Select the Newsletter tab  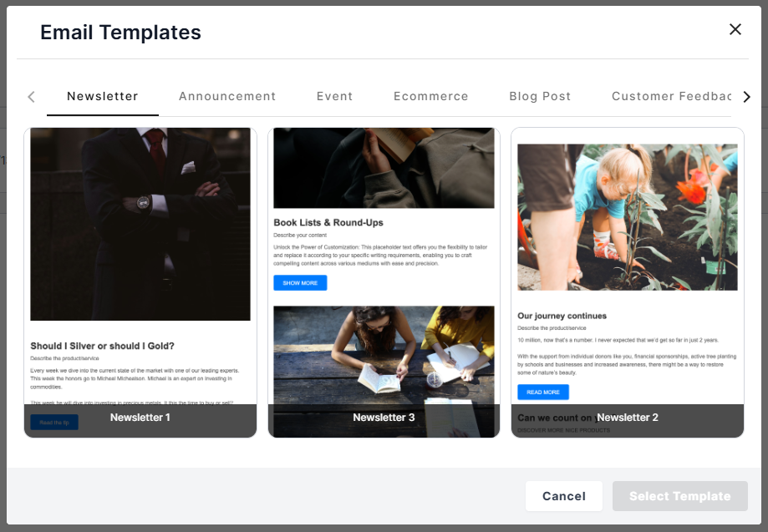tap(102, 96)
